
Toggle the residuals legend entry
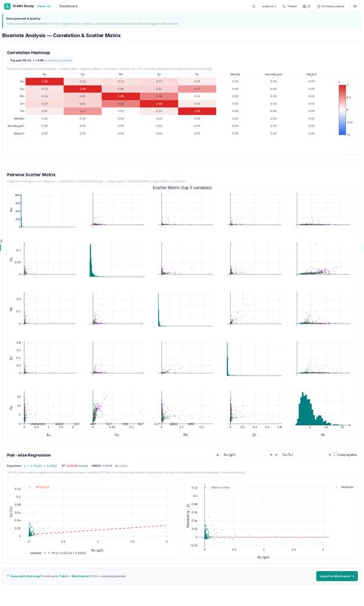point(344,487)
